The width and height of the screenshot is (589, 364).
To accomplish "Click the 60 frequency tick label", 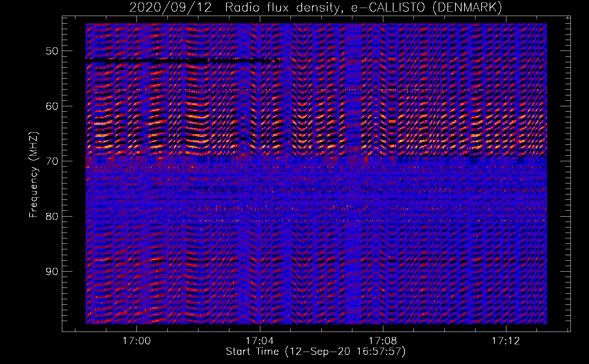I will click(x=52, y=106).
